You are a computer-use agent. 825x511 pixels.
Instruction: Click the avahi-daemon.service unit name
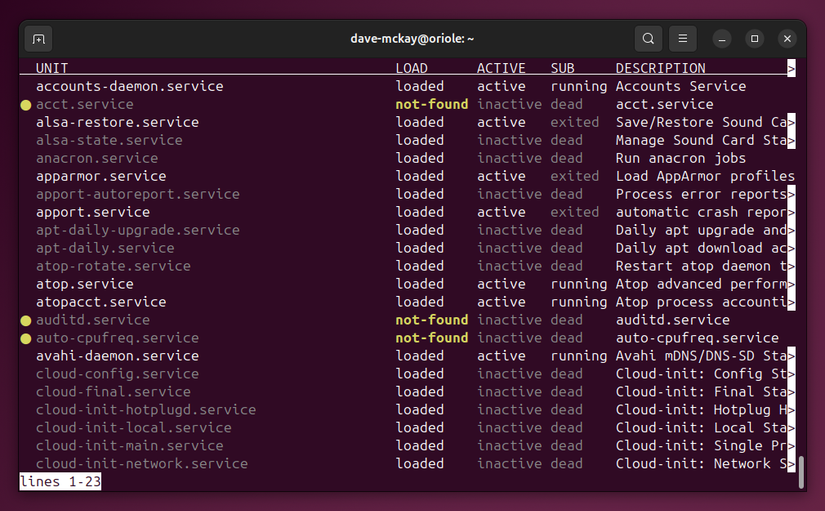(117, 356)
